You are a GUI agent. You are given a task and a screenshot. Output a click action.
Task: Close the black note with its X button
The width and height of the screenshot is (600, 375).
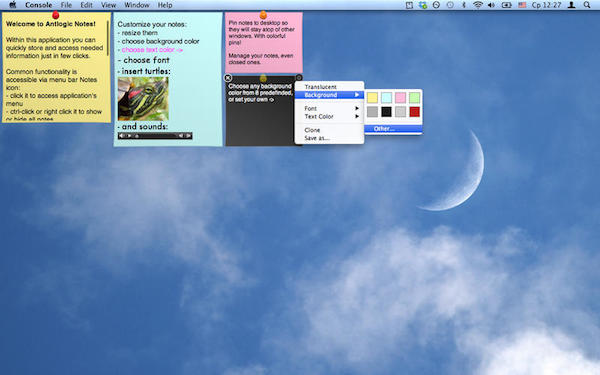tap(228, 78)
